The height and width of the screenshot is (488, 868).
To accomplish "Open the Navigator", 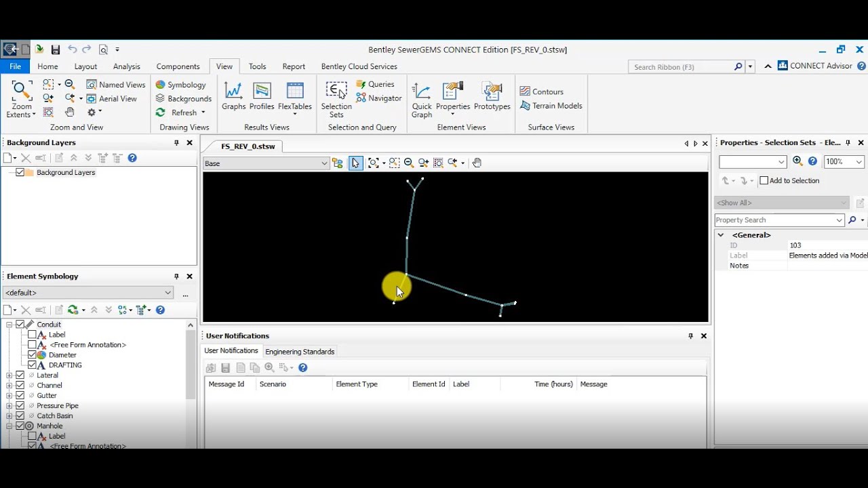I will pyautogui.click(x=378, y=98).
